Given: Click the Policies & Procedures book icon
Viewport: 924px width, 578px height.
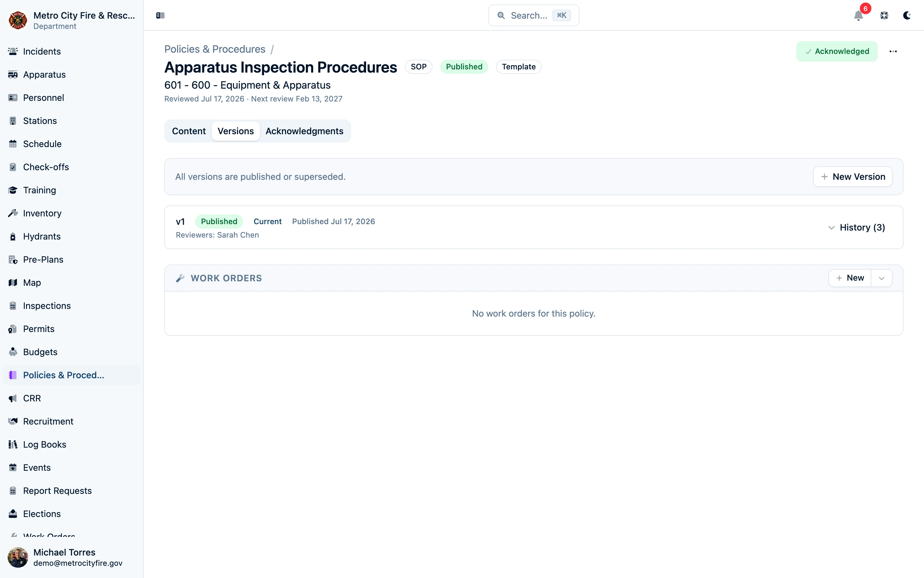Looking at the screenshot, I should (13, 375).
